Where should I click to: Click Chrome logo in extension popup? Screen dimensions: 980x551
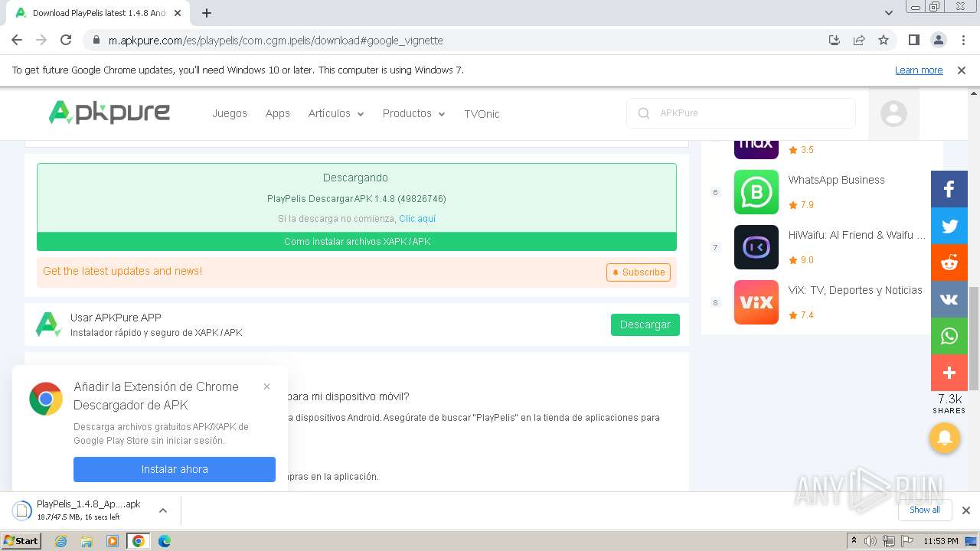coord(46,399)
